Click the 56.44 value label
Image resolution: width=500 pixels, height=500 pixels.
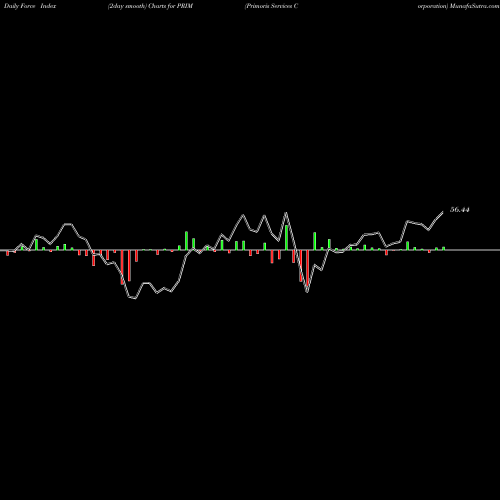click(460, 210)
